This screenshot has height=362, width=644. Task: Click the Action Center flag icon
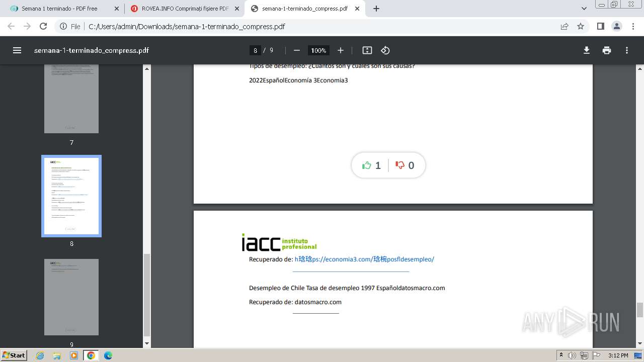(596, 355)
